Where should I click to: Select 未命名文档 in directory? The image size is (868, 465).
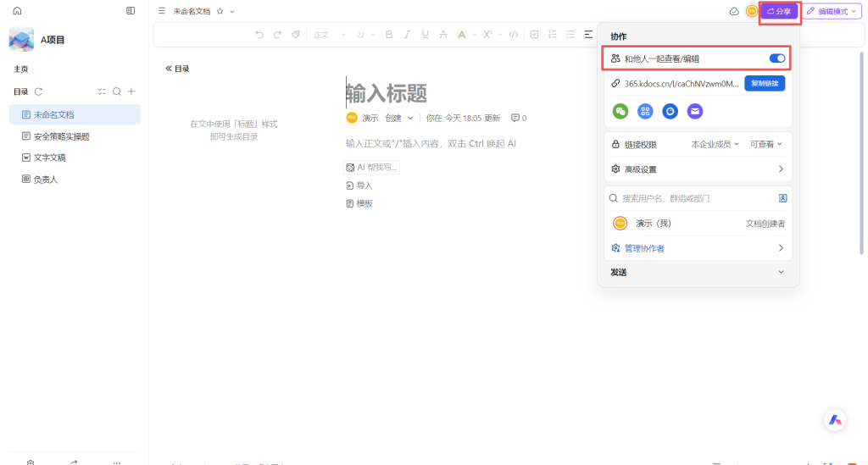[x=75, y=114]
